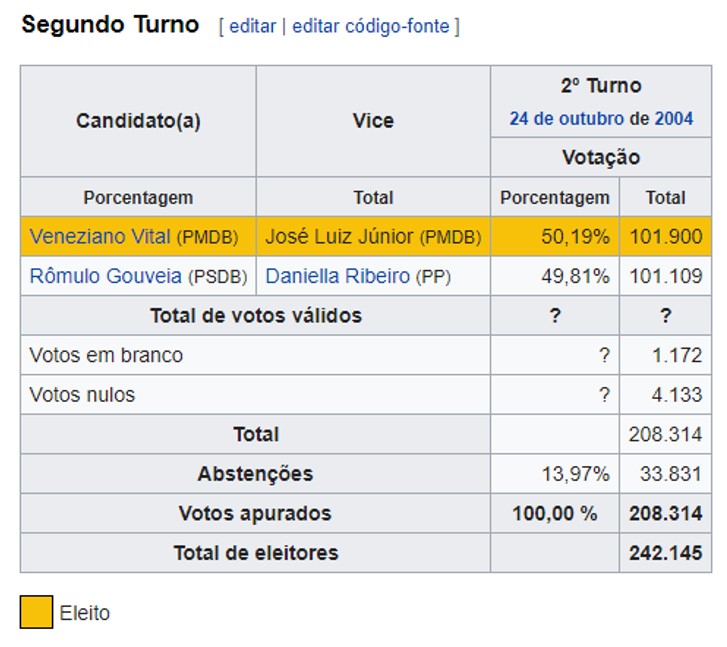Click the yellow Eleito legend swatch
This screenshot has height=647, width=727.
36,612
